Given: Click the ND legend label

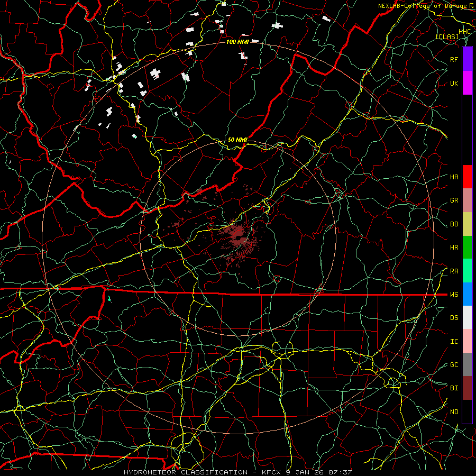Looking at the screenshot, I should pos(454,412).
